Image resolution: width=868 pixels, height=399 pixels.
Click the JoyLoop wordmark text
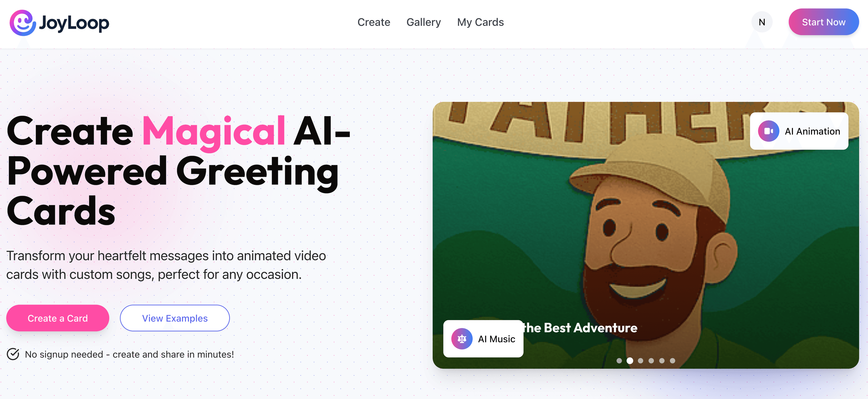point(74,23)
